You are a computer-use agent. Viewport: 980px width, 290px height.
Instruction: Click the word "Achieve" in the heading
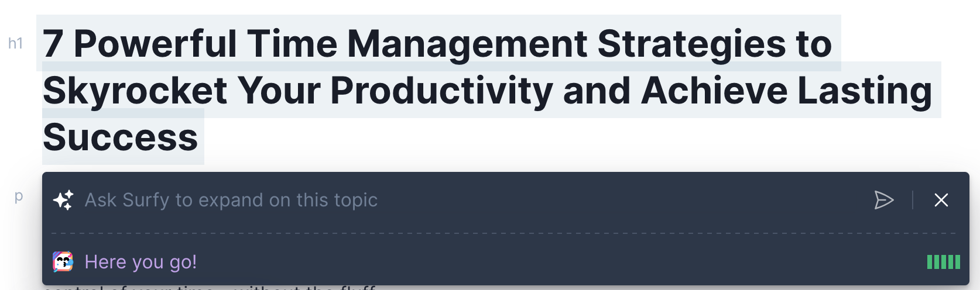(714, 91)
